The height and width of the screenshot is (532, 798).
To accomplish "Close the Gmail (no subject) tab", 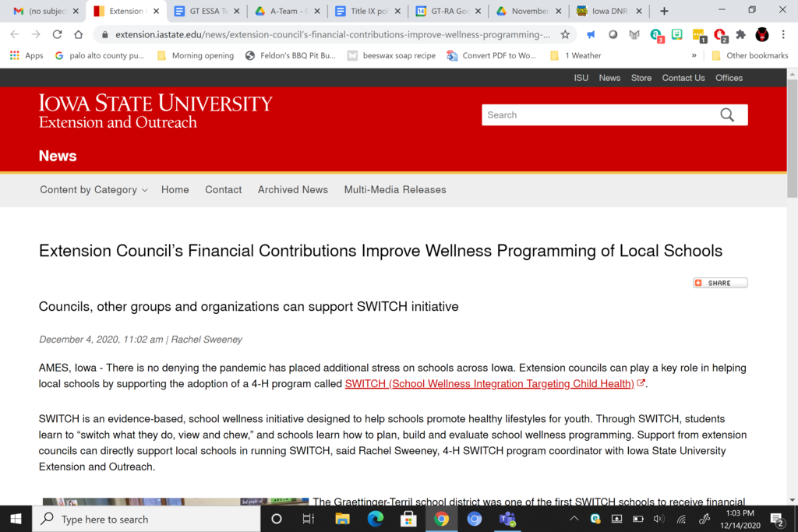I will click(x=76, y=11).
